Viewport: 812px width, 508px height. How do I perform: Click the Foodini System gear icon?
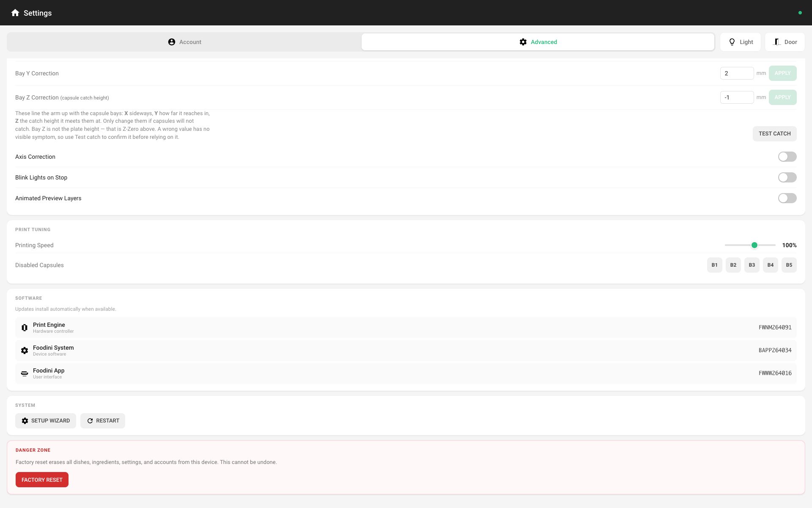click(25, 351)
